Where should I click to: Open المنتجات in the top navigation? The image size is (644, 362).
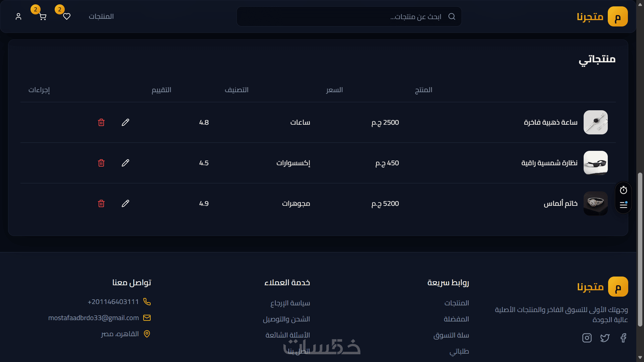(x=101, y=16)
